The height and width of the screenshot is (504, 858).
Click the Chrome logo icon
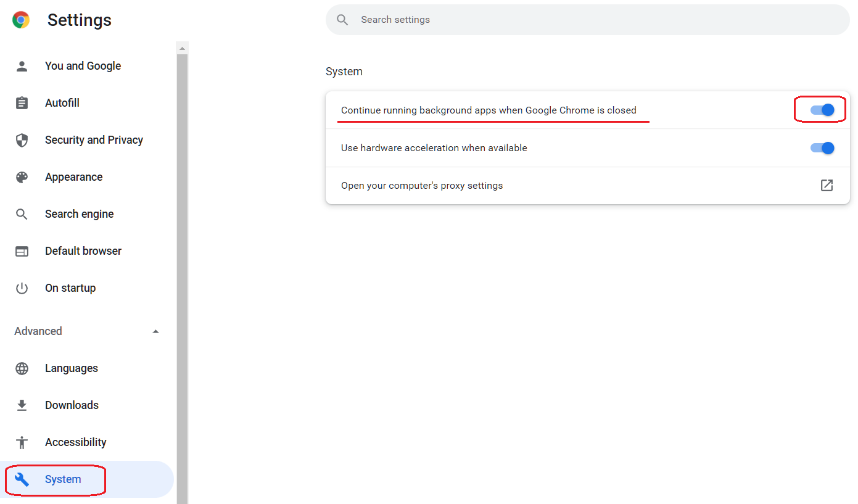(21, 20)
